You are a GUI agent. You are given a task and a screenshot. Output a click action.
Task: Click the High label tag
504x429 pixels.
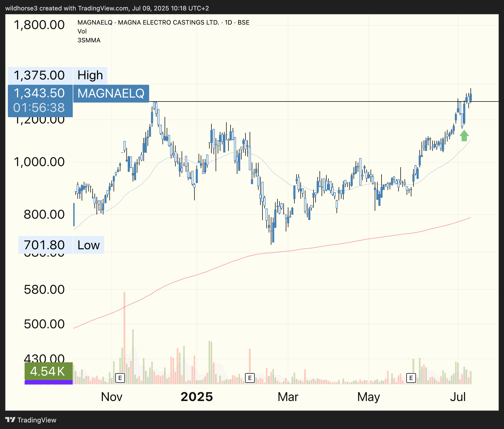pos(90,75)
